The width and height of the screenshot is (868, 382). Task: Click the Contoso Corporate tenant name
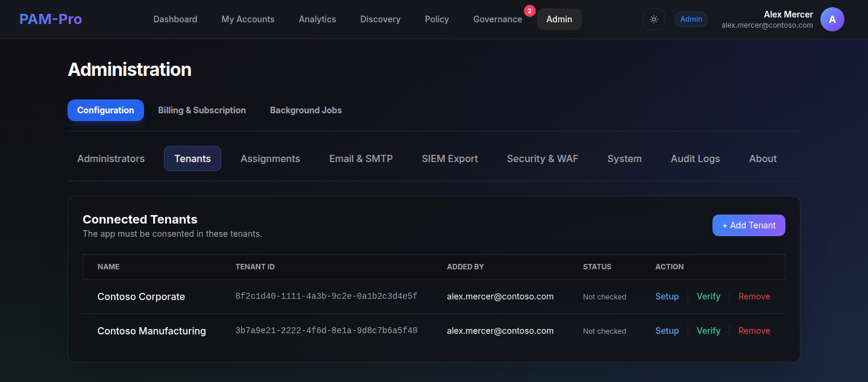click(141, 296)
